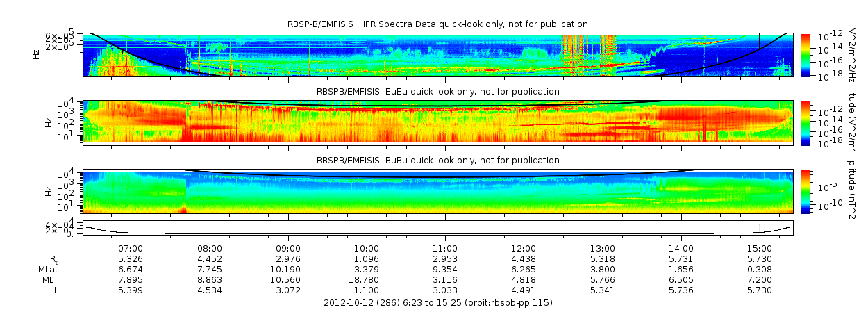The image size is (868, 312).
Task: Click the MLT value 18.780
Action: tap(367, 279)
